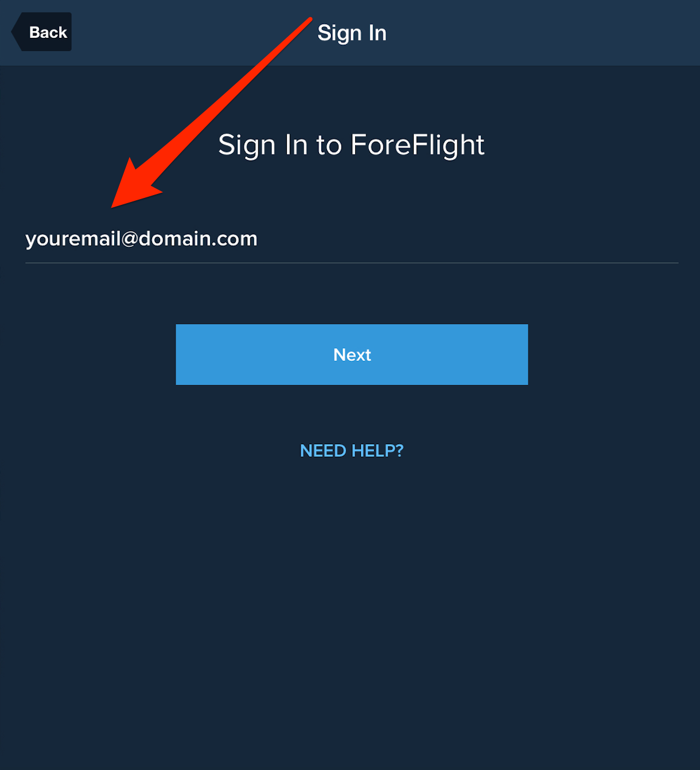Click the email address input field
The image size is (700, 770).
352,239
